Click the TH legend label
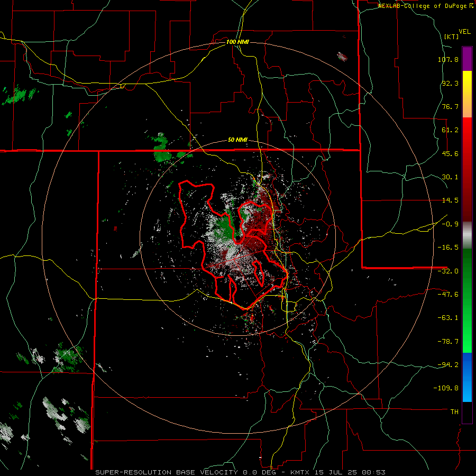The height and width of the screenshot is (476, 476). point(454,412)
